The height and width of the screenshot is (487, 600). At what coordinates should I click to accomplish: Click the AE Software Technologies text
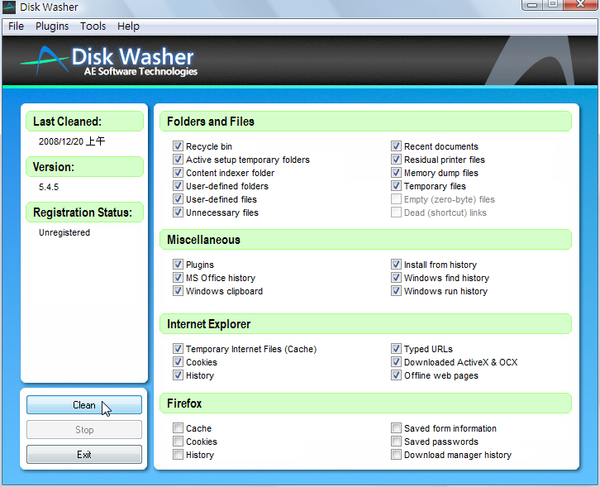[140, 72]
